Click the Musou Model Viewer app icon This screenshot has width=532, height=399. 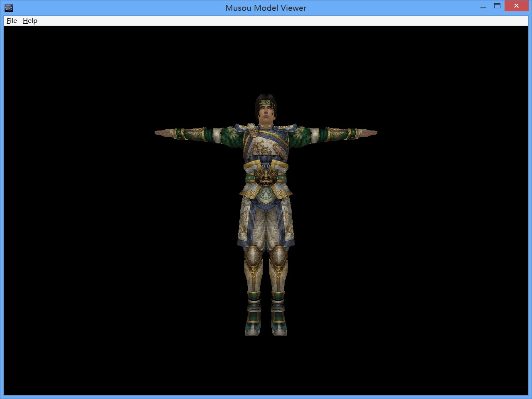point(9,8)
